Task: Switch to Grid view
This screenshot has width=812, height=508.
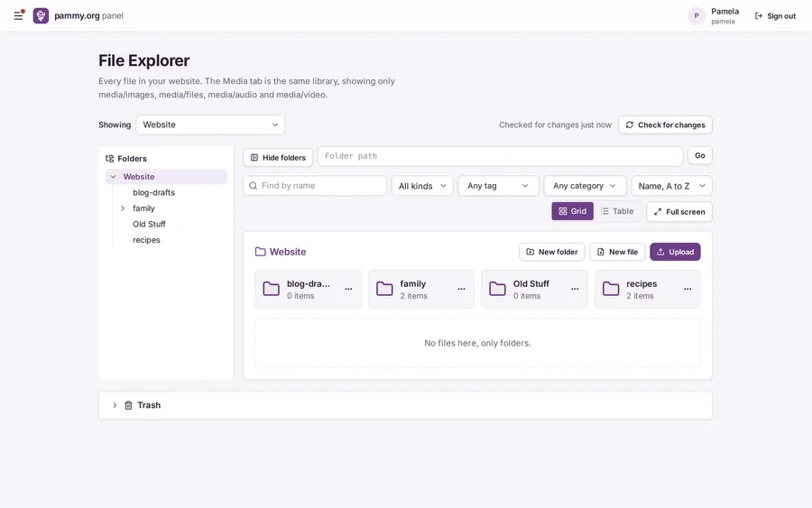Action: [x=573, y=211]
